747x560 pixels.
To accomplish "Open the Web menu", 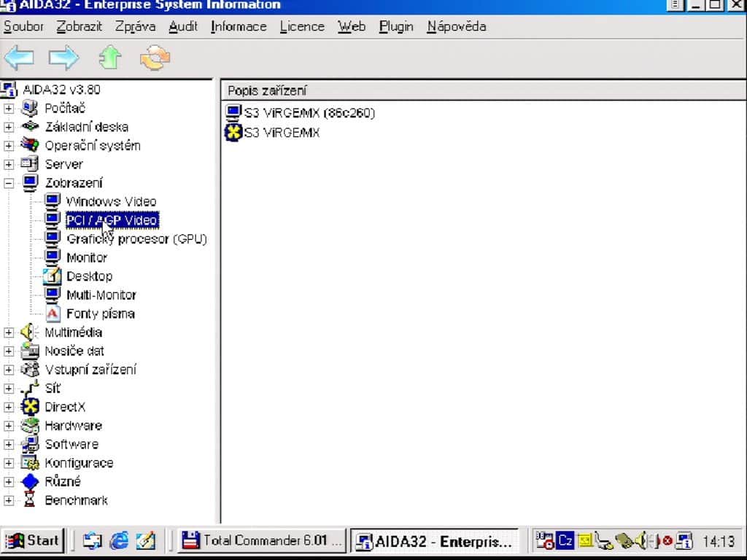I will coord(352,27).
